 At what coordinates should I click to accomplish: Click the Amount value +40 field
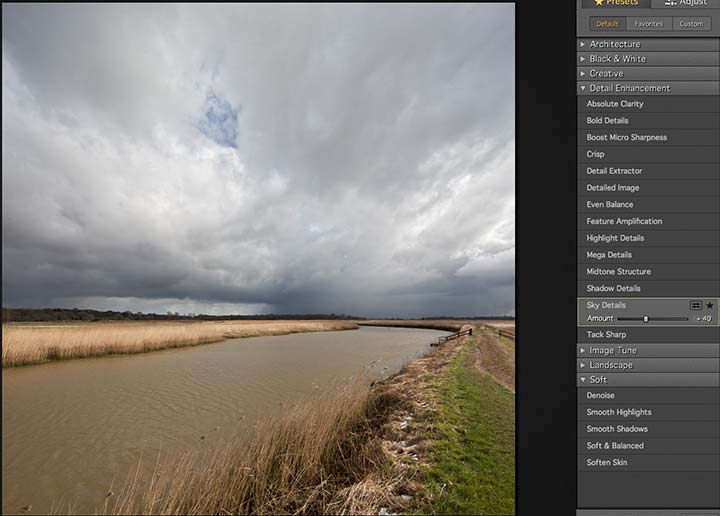704,319
